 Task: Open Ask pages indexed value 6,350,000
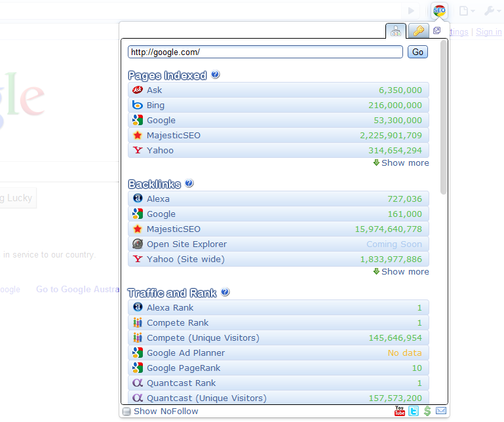[x=400, y=90]
